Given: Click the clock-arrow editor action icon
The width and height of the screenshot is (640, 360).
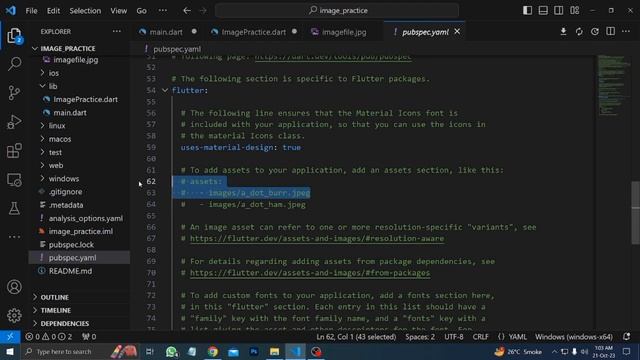Looking at the screenshot, I should point(595,31).
